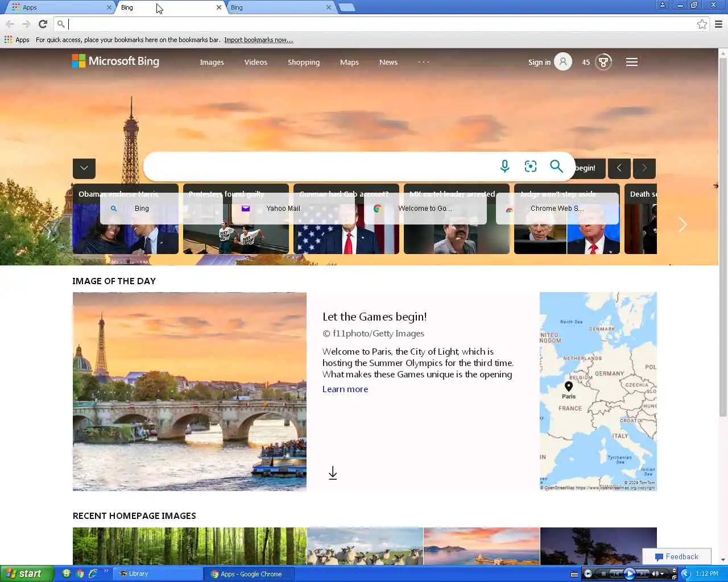Click the volume icon in taskbar media player
Viewport: 728px width, 582px height.
tap(655, 573)
